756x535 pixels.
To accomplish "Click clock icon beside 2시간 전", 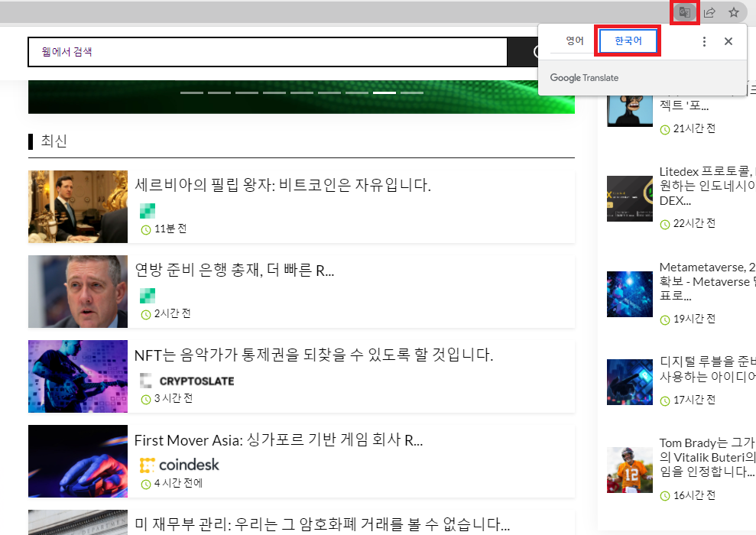I will [x=145, y=315].
